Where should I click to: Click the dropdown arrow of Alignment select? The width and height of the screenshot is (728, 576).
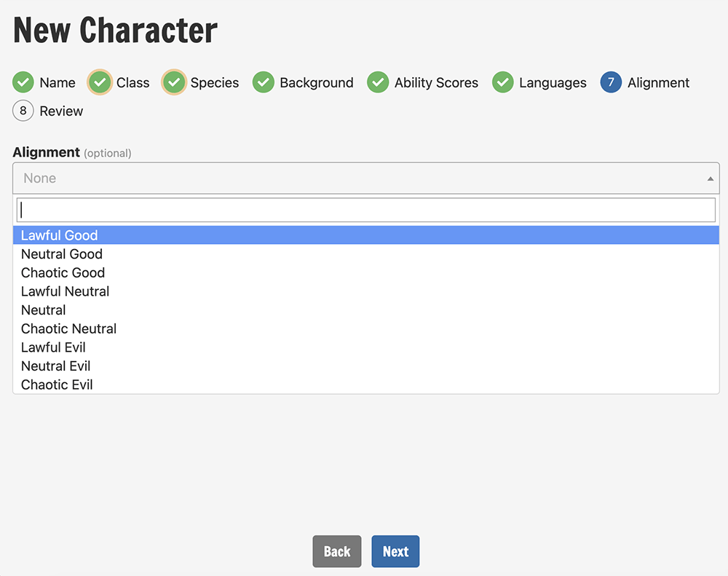(x=710, y=178)
